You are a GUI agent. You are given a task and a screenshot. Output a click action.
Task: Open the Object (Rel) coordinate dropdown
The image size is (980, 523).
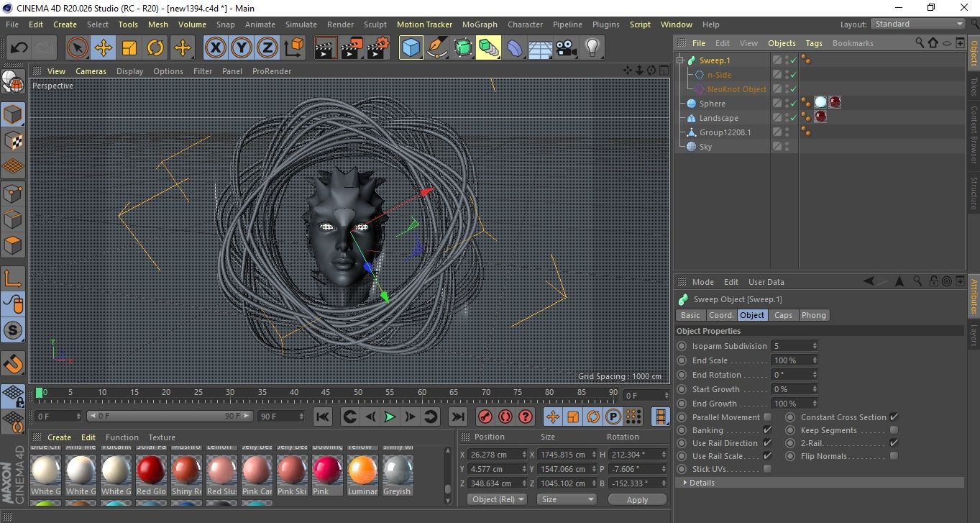(x=497, y=499)
